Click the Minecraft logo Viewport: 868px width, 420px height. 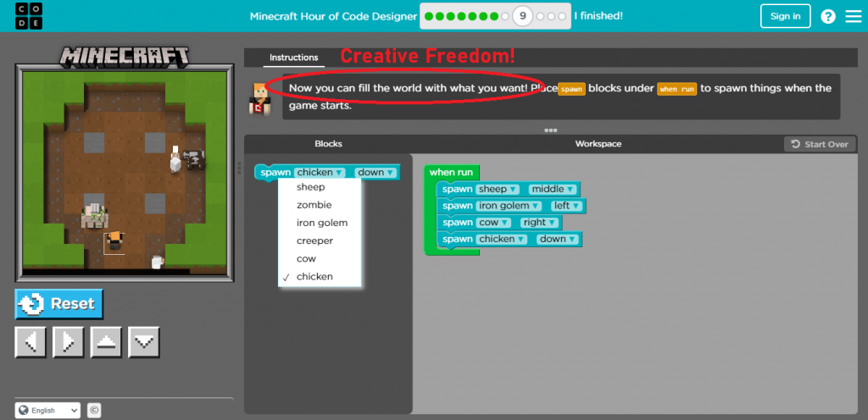[x=125, y=57]
